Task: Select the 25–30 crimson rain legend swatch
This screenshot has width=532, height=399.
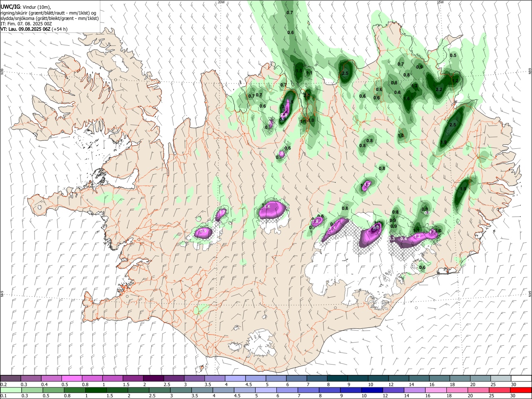Action: click(499, 390)
